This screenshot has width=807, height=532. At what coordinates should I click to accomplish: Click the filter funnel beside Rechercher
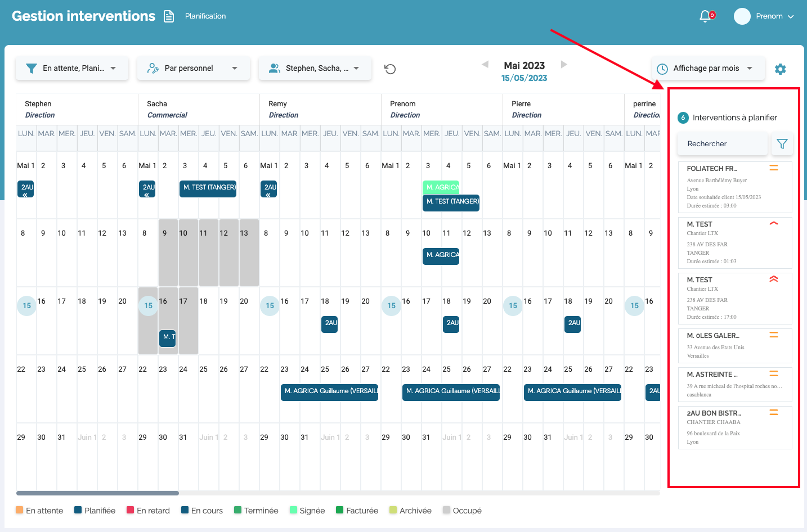coord(782,144)
